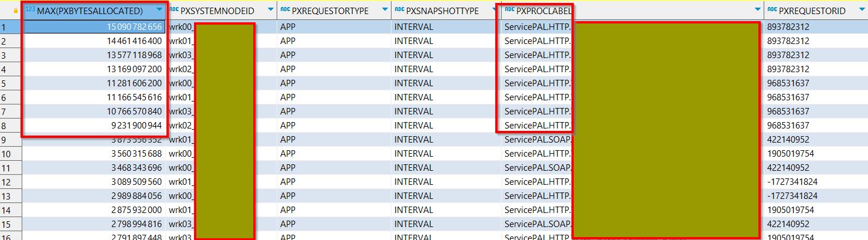Screen dimensions: 868x240
Task: Click the INTERVAL cell in row 5
Action: pyautogui.click(x=413, y=83)
